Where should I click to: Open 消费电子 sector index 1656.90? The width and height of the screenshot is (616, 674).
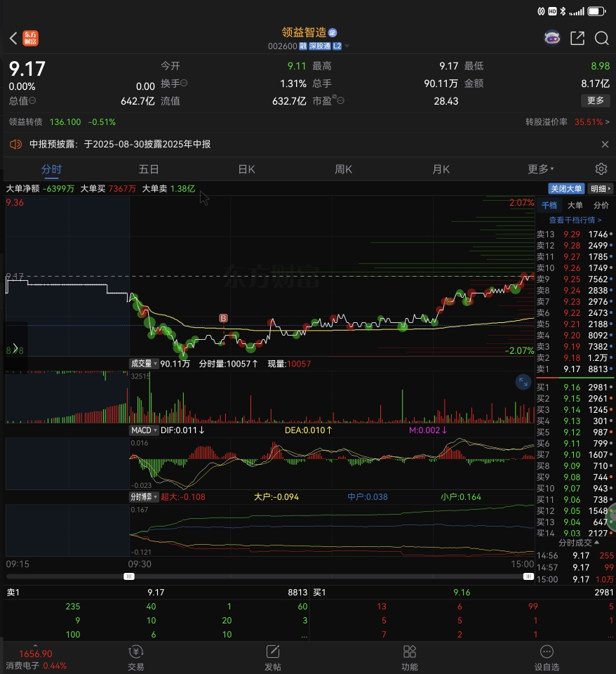tap(36, 659)
